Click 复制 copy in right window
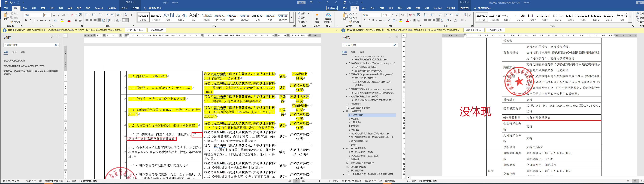This screenshot has width=644, height=184. 353,17
